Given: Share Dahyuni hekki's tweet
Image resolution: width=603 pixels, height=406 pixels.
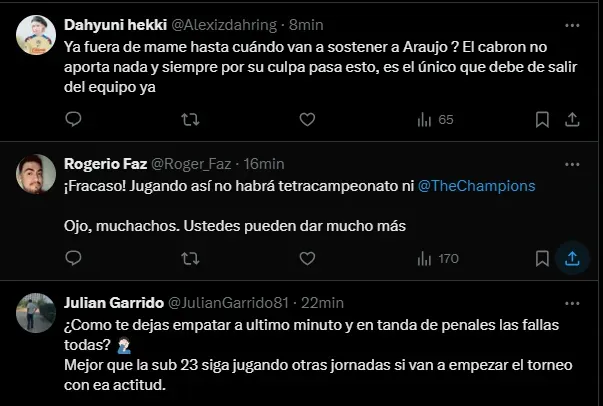Looking at the screenshot, I should coord(572,120).
